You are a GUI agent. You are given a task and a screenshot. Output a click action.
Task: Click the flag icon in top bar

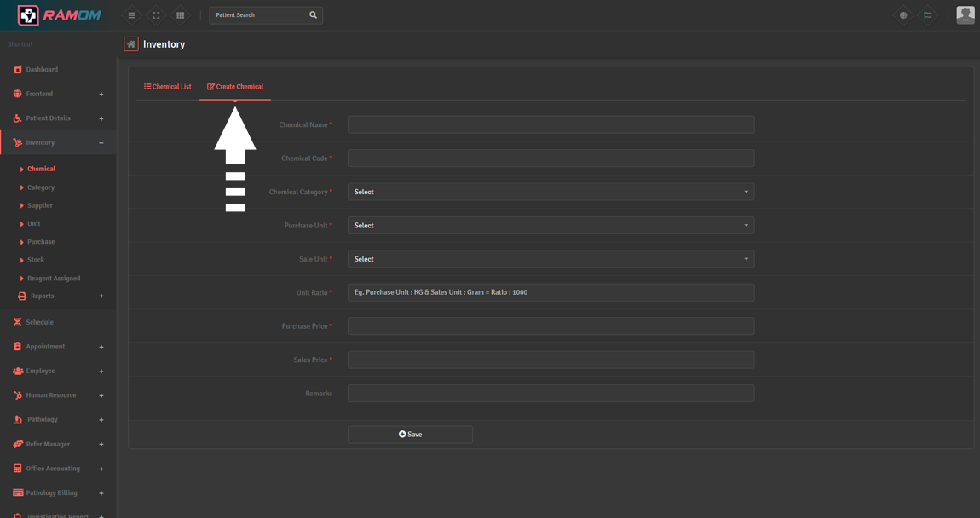[928, 15]
